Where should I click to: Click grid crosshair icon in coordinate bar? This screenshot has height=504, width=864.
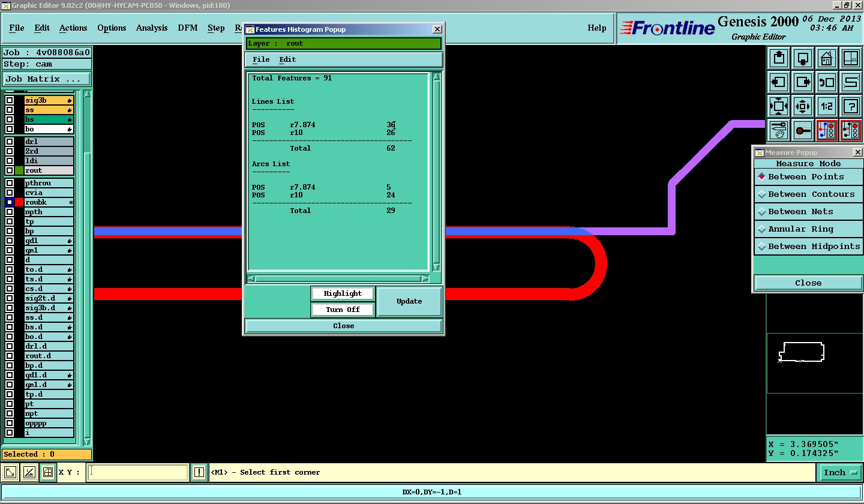(48, 473)
